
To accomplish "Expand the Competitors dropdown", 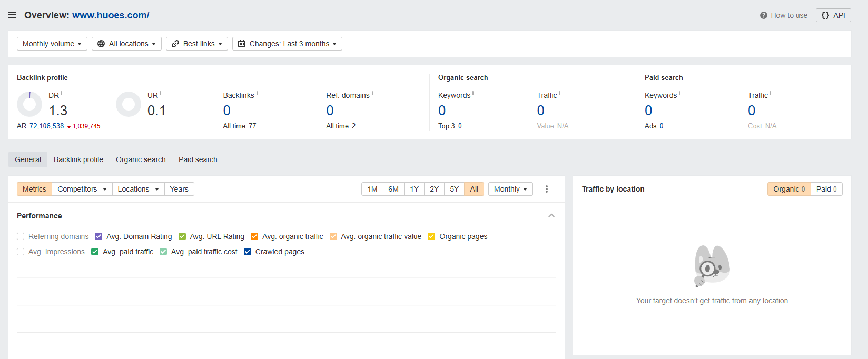I will pos(82,189).
